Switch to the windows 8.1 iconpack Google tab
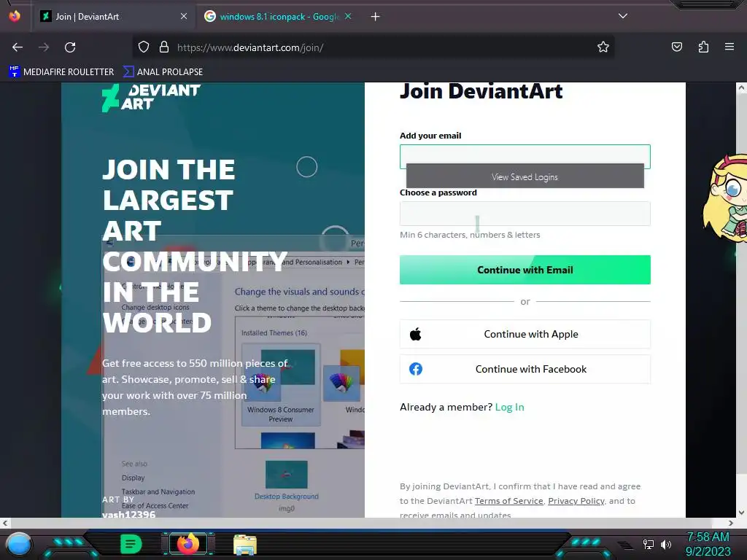This screenshot has height=560, width=747. click(278, 17)
